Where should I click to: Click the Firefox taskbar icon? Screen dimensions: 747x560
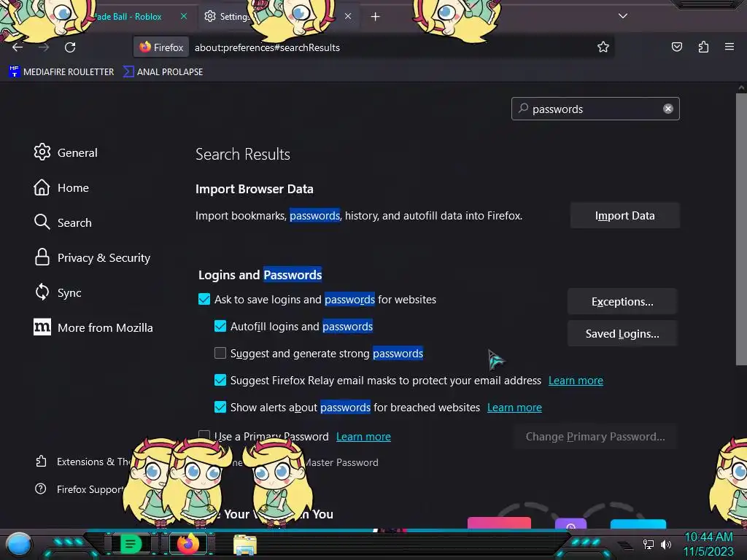(x=188, y=544)
